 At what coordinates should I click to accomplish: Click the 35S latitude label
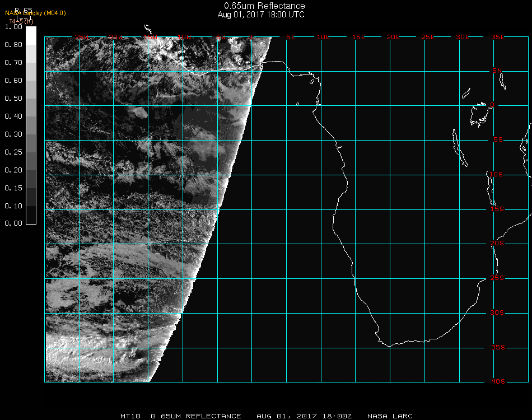tap(498, 347)
